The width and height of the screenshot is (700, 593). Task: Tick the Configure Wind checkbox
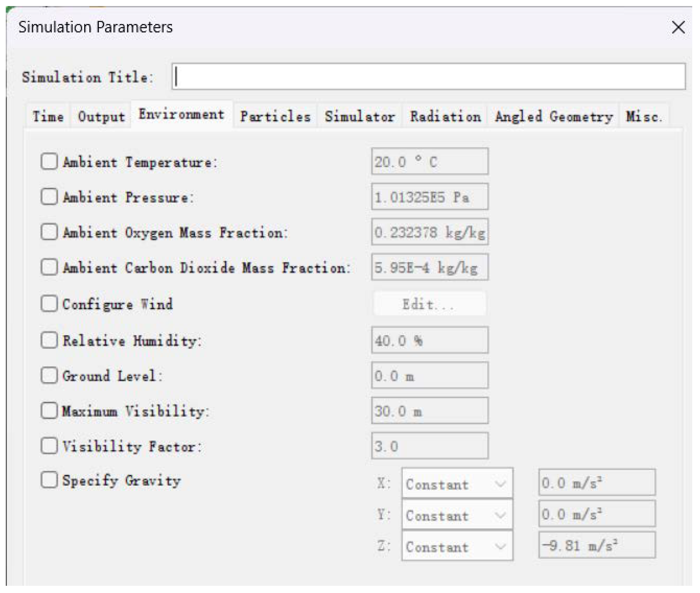point(49,304)
